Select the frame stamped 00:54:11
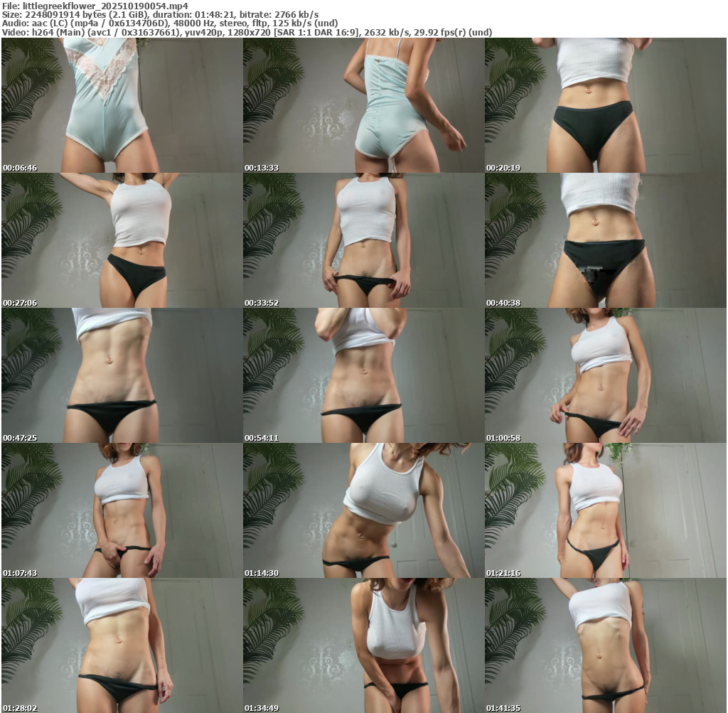This screenshot has height=713, width=728. click(363, 375)
